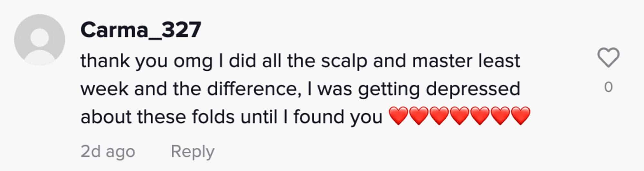Click the word "depressed" in the comment
Image resolution: width=644 pixels, height=171 pixels.
point(473,89)
